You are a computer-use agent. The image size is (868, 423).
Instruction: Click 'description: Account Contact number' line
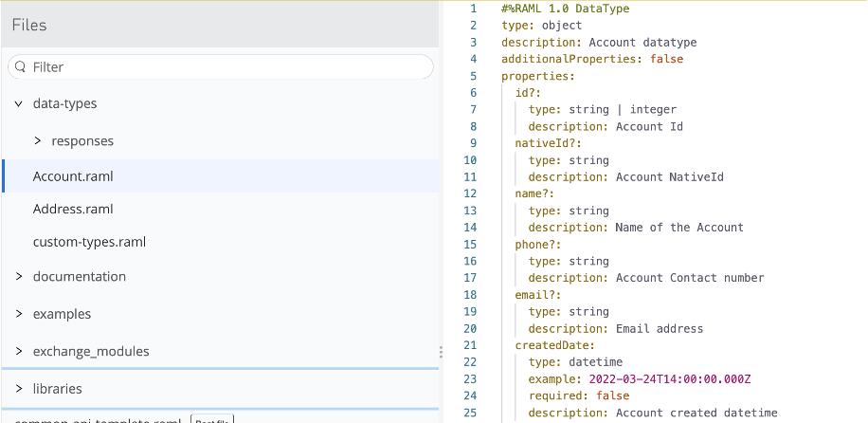[646, 278]
